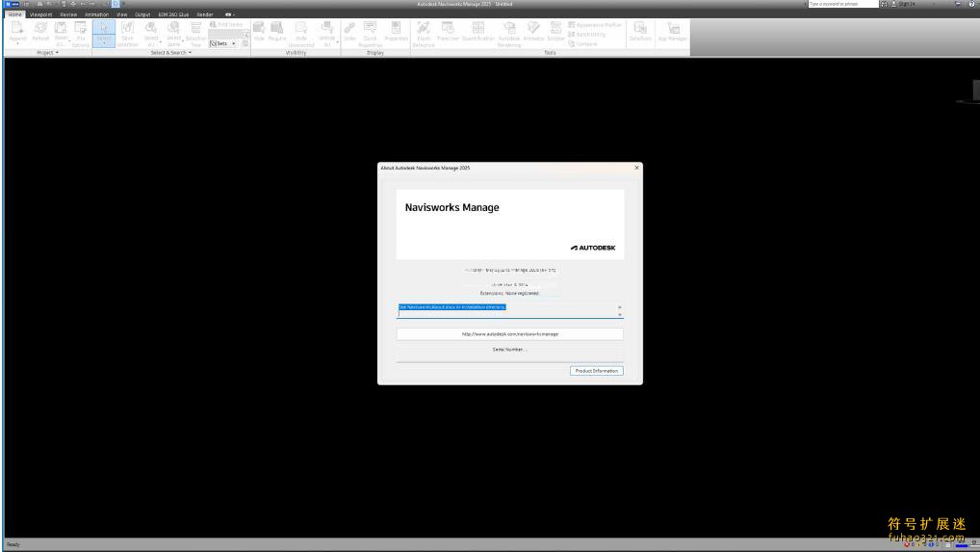980x552 pixels.
Task: Click the Serial Number button
Action: pyautogui.click(x=510, y=350)
